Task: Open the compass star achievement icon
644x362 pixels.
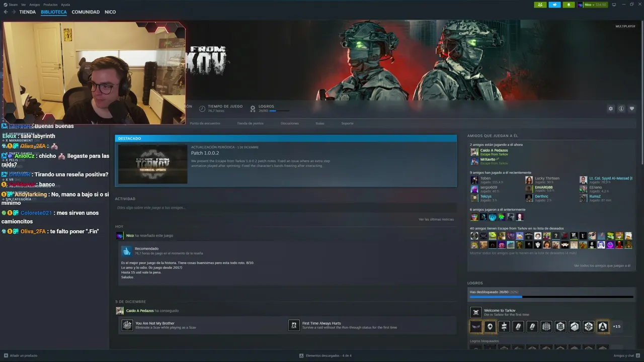Action: pos(589,326)
